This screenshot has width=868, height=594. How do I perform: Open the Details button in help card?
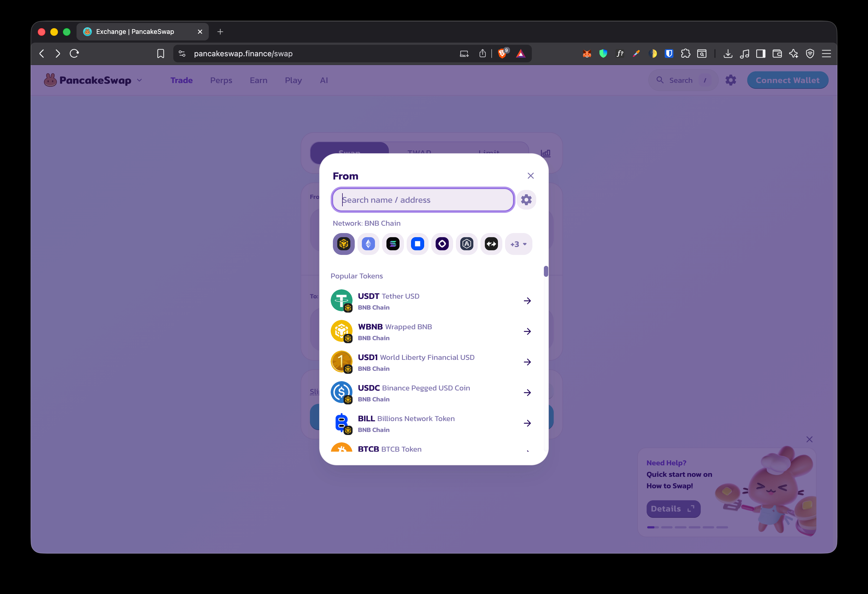tap(673, 509)
